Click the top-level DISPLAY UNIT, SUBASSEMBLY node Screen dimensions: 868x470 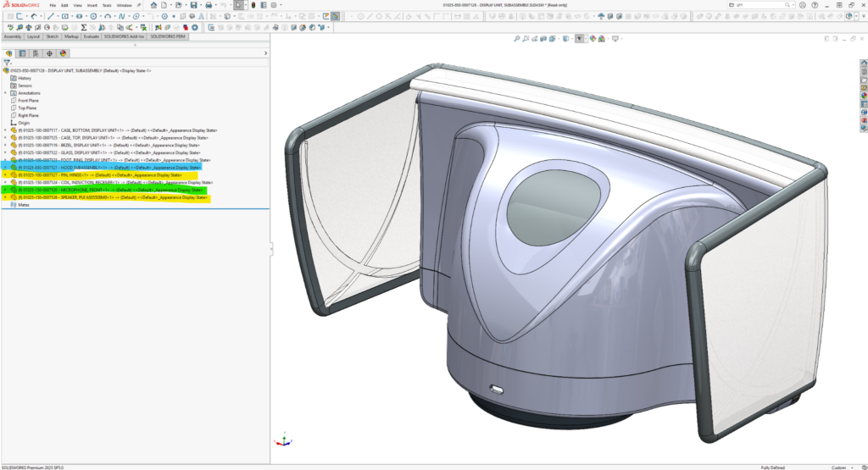(81, 71)
